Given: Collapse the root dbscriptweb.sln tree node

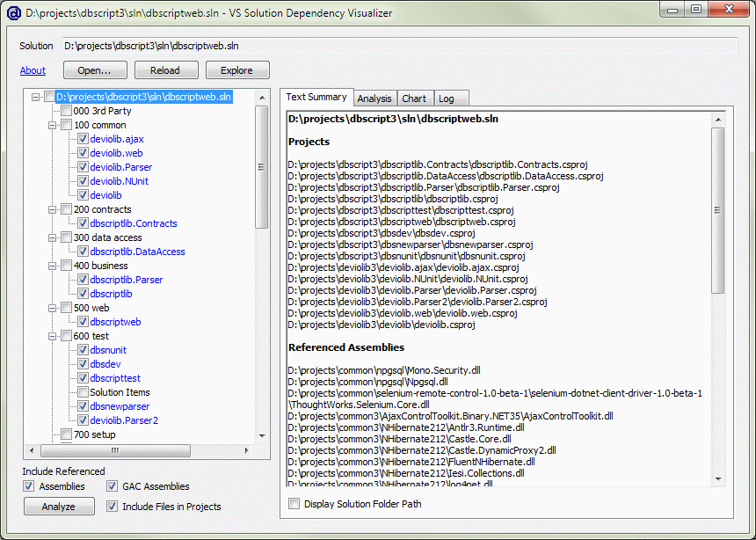Looking at the screenshot, I should [36, 97].
